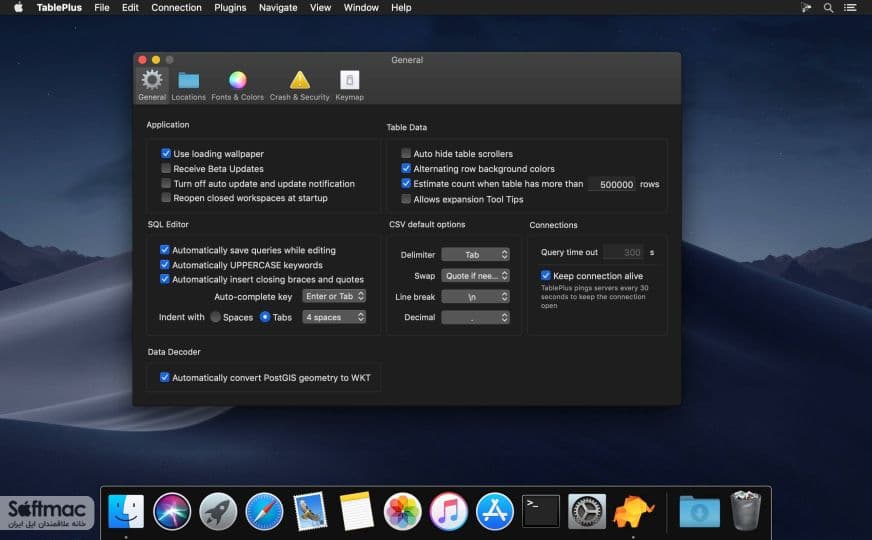Open Terminal from the Dock
872x540 pixels.
(x=541, y=511)
